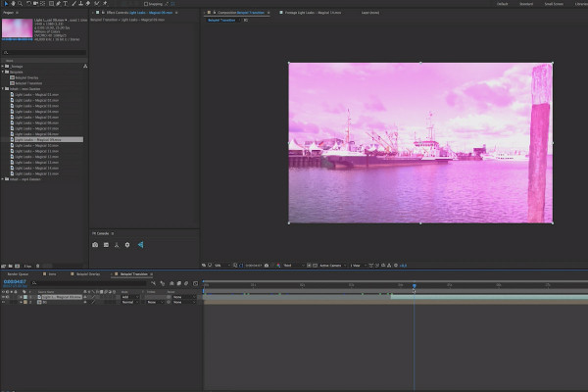This screenshot has height=392, width=588.
Task: Click project footage preview thumbnail
Action: tap(18, 28)
